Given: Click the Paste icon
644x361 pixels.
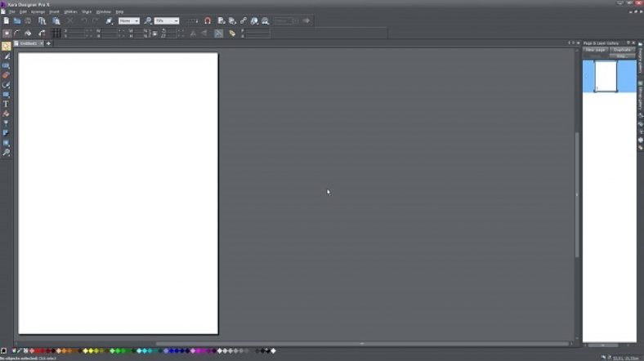Looking at the screenshot, I should tap(56, 20).
